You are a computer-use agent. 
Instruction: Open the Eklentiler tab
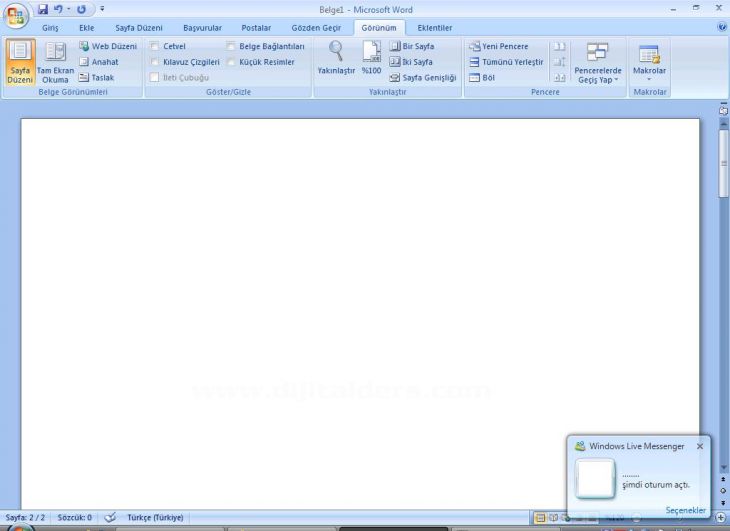coord(435,28)
